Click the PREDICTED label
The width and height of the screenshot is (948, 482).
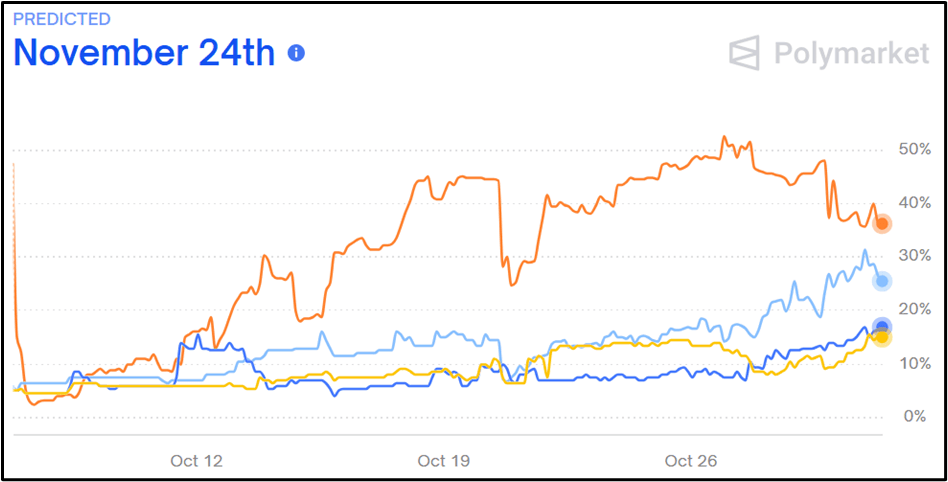[62, 19]
